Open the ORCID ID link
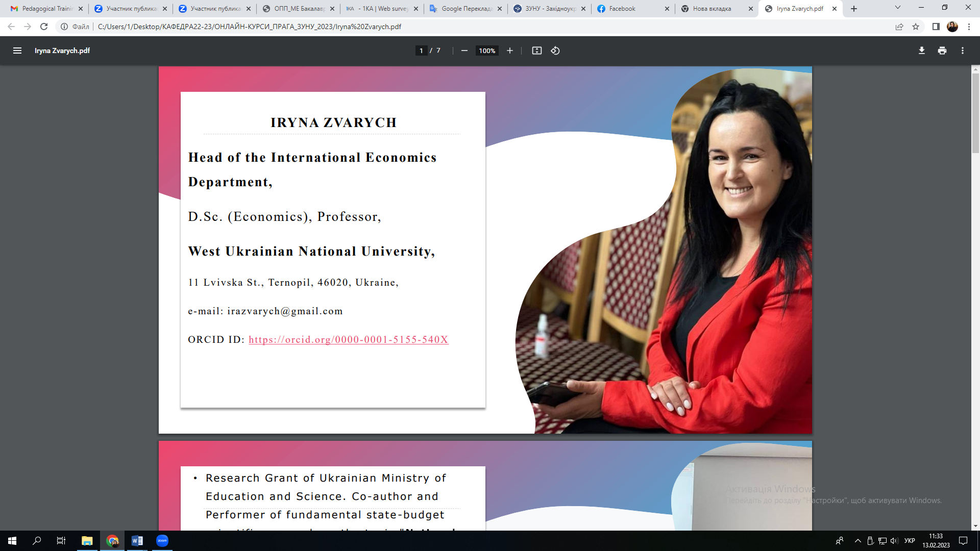The image size is (980, 551). click(349, 340)
